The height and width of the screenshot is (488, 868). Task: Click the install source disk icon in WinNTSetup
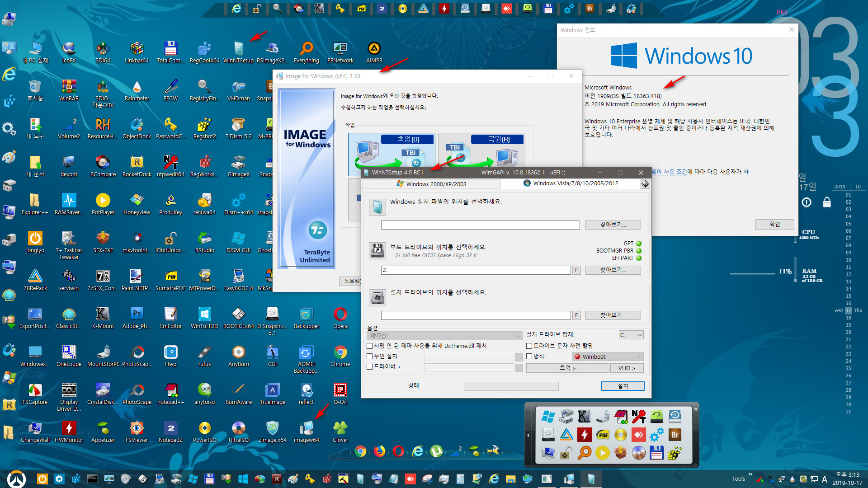[377, 207]
